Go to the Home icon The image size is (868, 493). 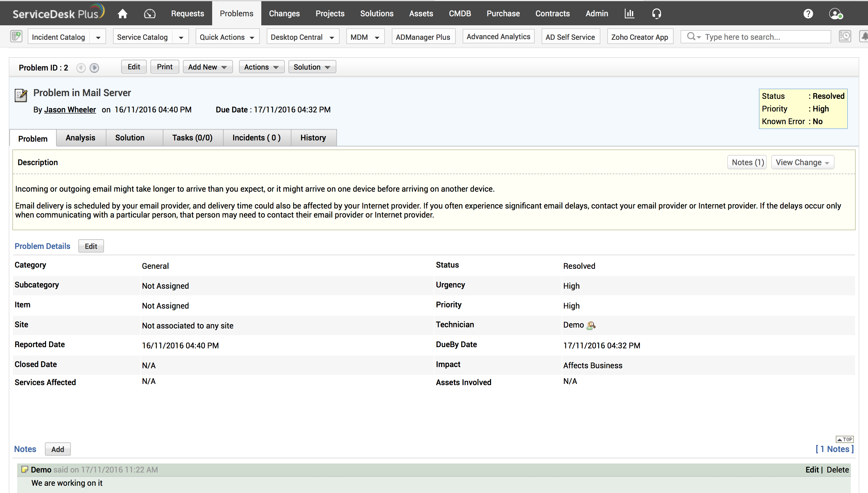point(123,14)
